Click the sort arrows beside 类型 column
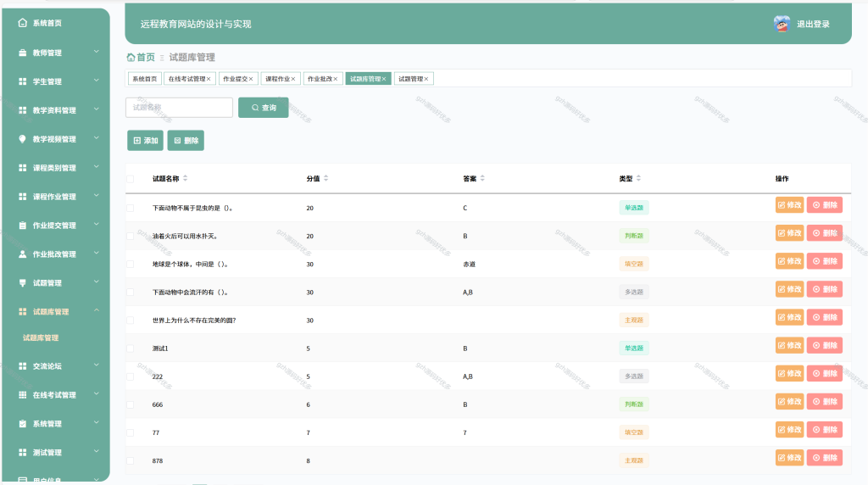Screen dimensions: 868x485 pos(638,178)
